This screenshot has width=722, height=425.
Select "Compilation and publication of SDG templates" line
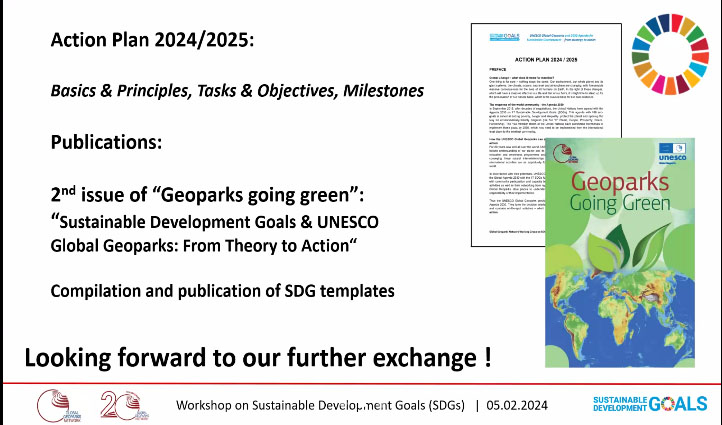222,291
